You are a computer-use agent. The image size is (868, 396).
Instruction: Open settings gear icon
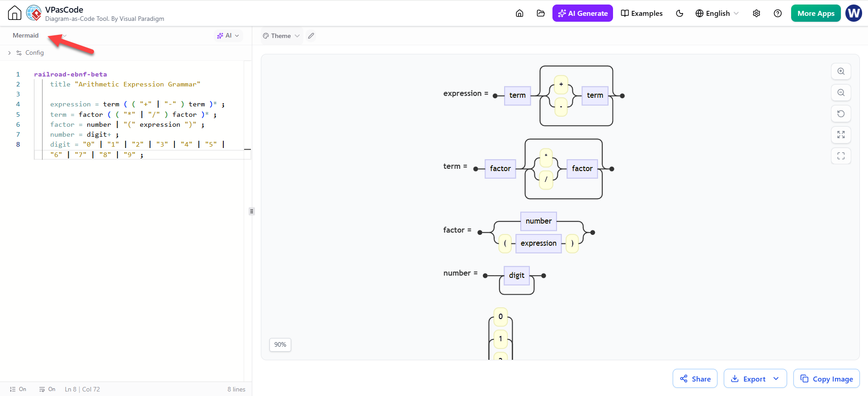coord(756,13)
